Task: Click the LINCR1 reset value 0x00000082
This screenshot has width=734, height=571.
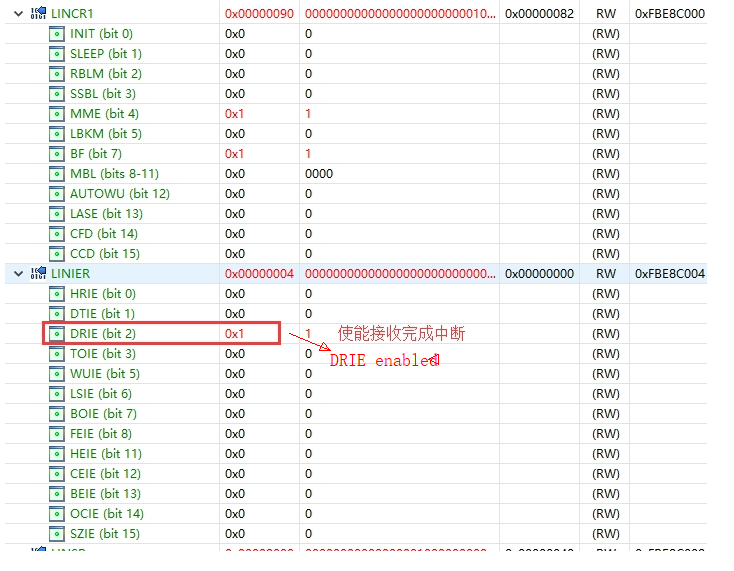Action: (x=539, y=14)
